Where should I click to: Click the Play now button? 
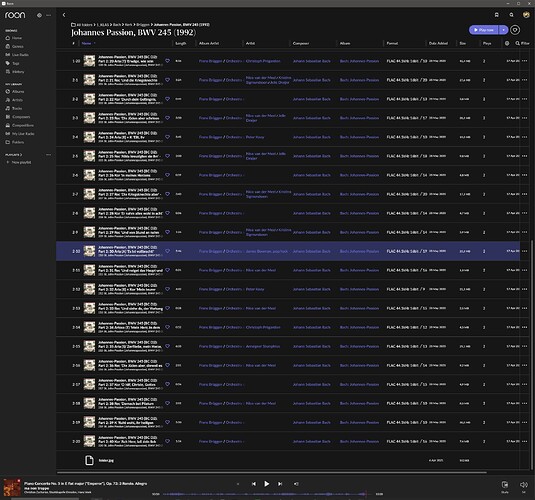[484, 30]
